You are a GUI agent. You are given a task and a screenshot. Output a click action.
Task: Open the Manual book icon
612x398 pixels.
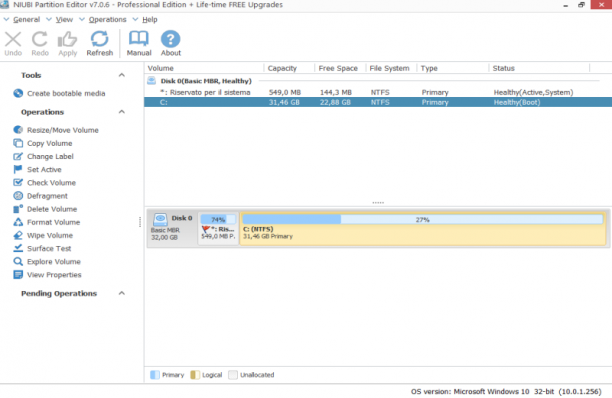[x=139, y=39]
